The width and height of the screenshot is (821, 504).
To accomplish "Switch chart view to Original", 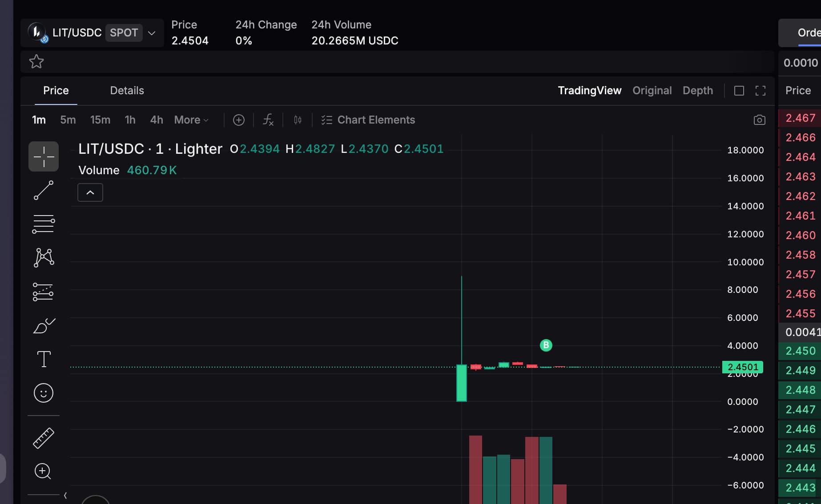I will [652, 91].
